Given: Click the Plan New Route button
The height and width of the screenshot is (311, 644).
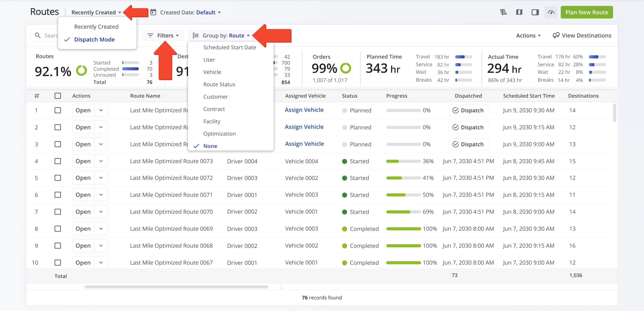Looking at the screenshot, I should (x=586, y=12).
